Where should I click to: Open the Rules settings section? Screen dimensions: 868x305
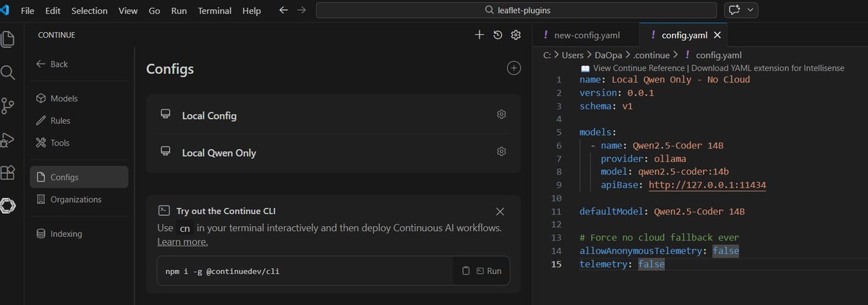(x=79, y=120)
